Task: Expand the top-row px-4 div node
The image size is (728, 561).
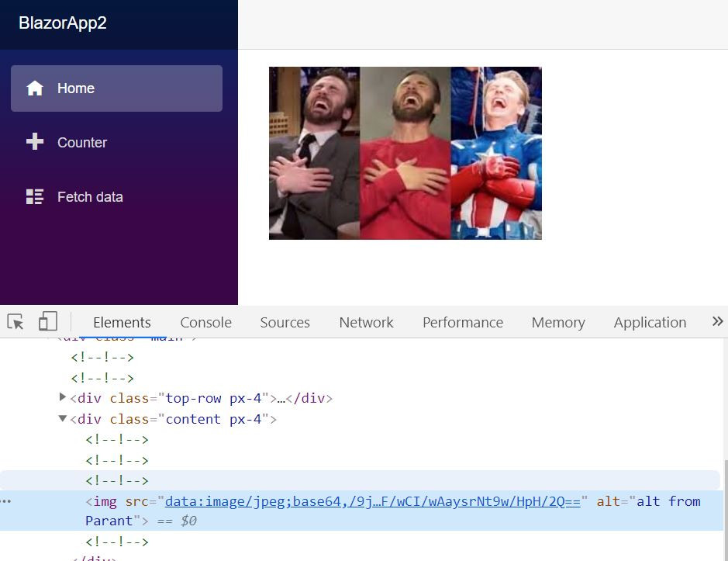Action: (x=63, y=397)
